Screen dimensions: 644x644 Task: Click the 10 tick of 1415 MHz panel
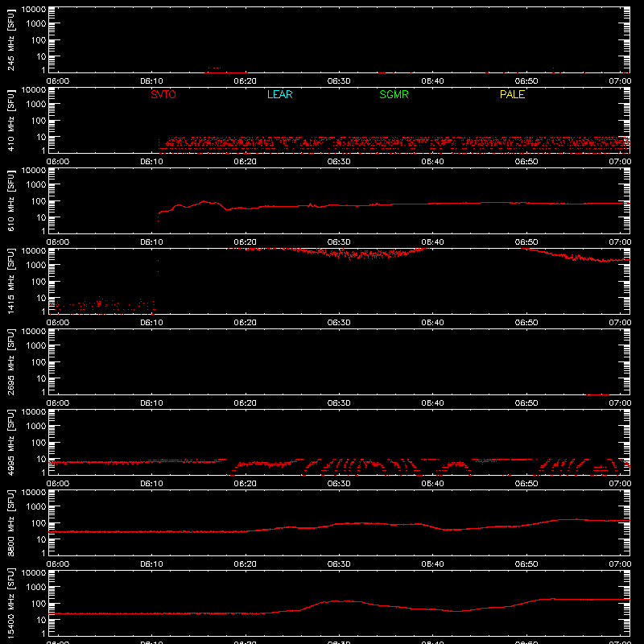42,298
